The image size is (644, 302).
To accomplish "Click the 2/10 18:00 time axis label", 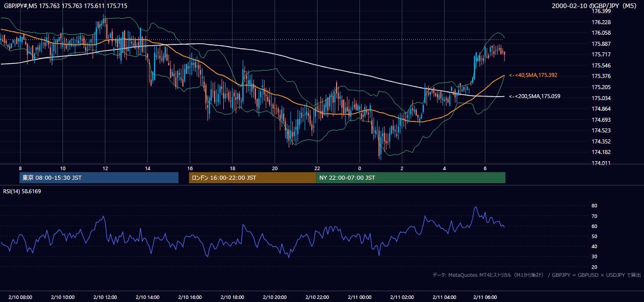I will click(232, 297).
